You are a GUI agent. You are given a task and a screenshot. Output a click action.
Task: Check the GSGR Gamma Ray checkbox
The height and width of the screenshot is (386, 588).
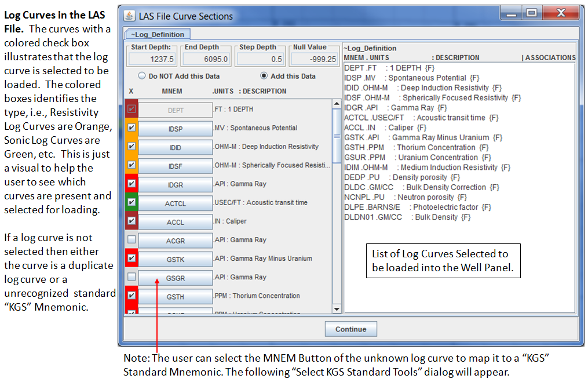pyautogui.click(x=132, y=277)
